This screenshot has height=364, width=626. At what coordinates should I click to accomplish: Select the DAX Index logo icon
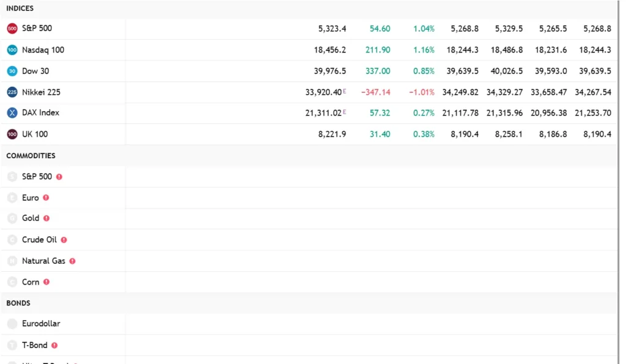pyautogui.click(x=11, y=113)
